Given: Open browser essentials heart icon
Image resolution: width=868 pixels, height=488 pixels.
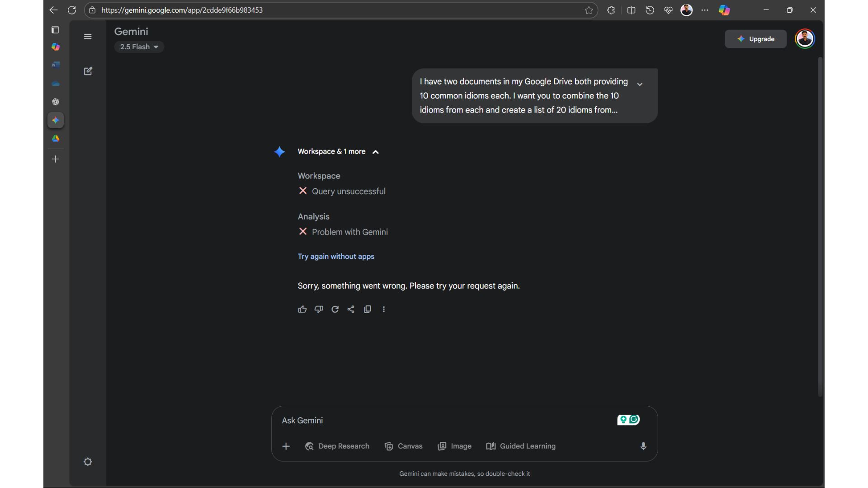Looking at the screenshot, I should point(668,10).
